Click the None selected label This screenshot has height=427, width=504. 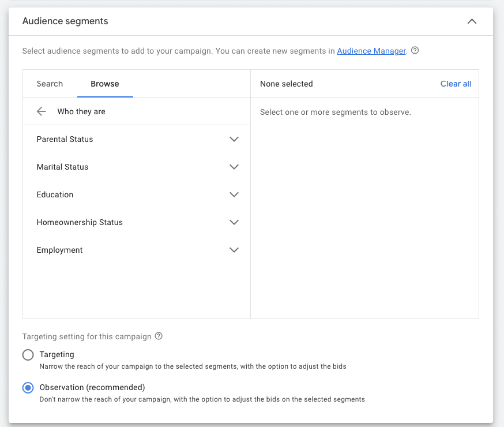(287, 84)
